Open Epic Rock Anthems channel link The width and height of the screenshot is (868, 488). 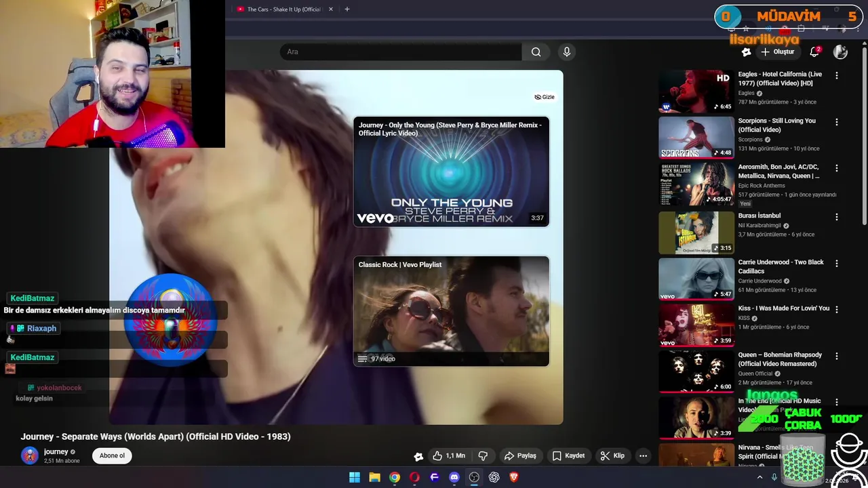[x=762, y=186]
